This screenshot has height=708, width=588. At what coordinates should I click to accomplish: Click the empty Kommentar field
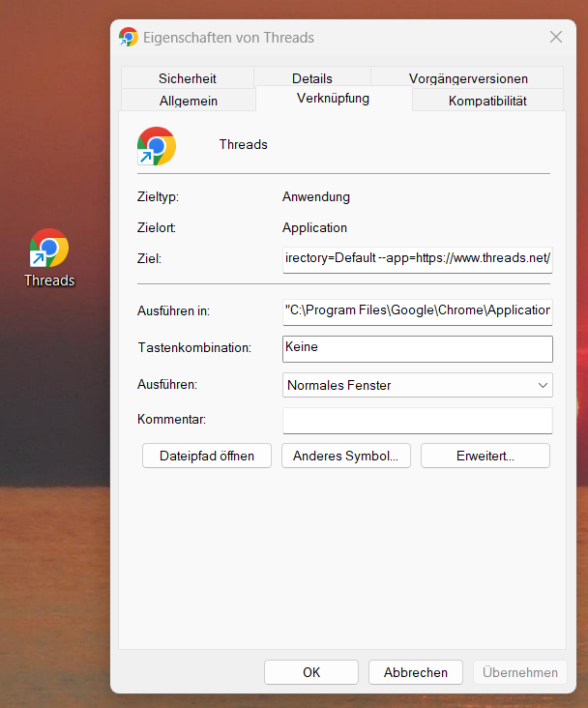pyautogui.click(x=417, y=421)
